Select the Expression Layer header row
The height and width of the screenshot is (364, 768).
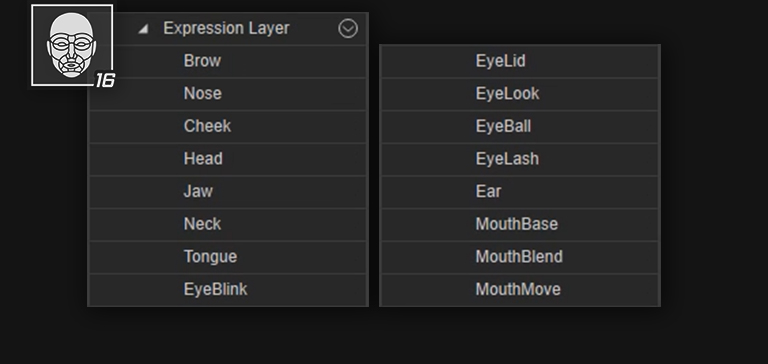pyautogui.click(x=228, y=28)
